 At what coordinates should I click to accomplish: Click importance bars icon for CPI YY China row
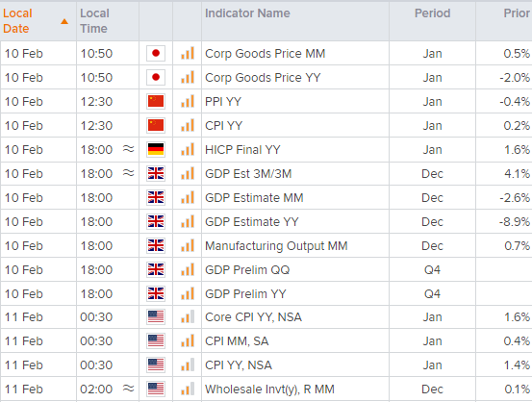point(188,126)
